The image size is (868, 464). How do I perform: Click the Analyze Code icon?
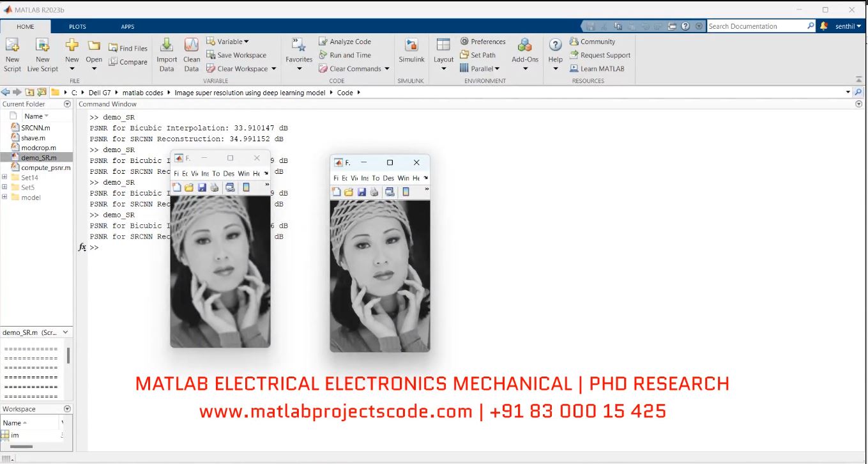(x=323, y=42)
